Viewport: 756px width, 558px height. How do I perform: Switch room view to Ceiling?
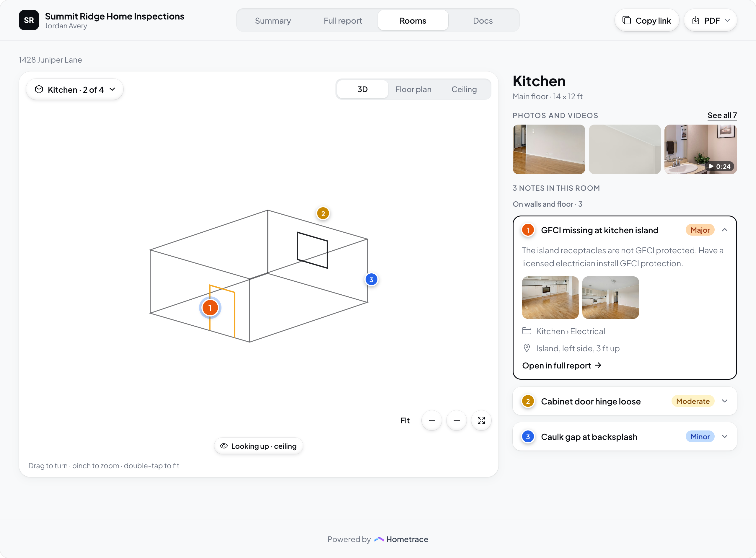point(464,89)
